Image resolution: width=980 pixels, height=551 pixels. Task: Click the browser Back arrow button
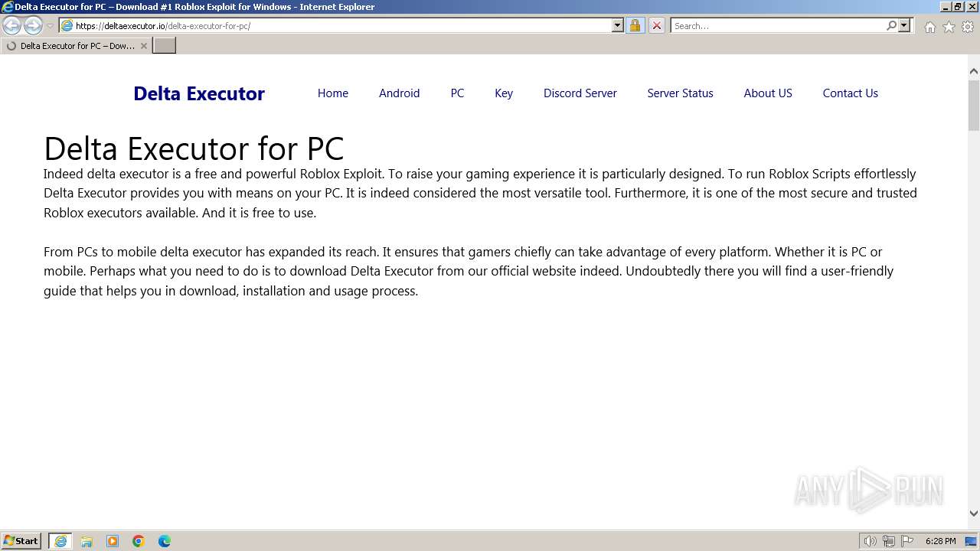[x=11, y=26]
